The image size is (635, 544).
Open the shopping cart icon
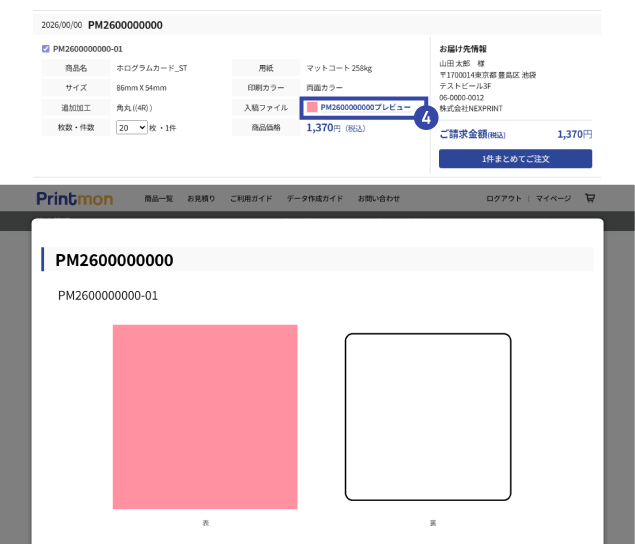[x=590, y=198]
